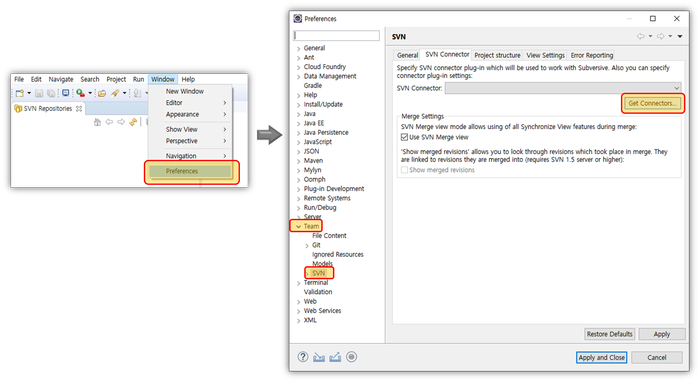Click the Apply button
The height and width of the screenshot is (382, 700).
click(x=662, y=334)
